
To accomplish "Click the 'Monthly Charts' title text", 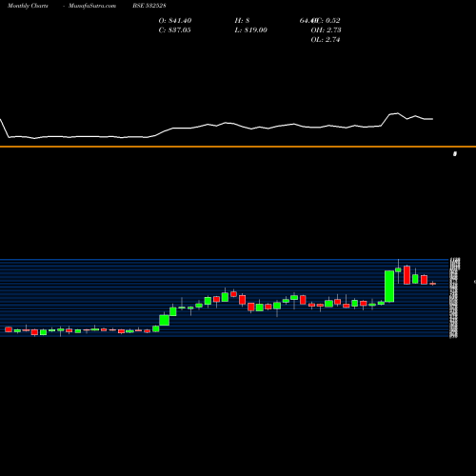I will coord(28,6).
